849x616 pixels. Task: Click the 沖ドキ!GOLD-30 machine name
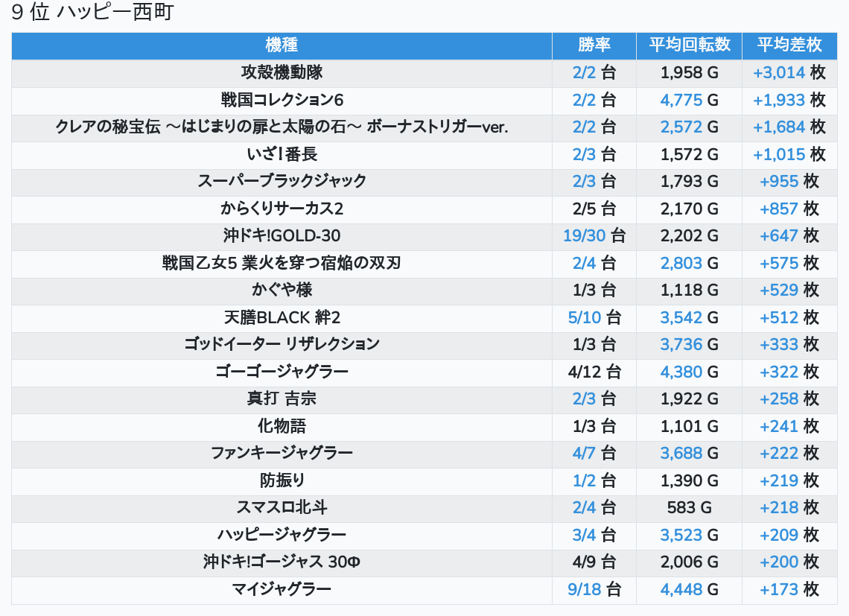pos(282,235)
